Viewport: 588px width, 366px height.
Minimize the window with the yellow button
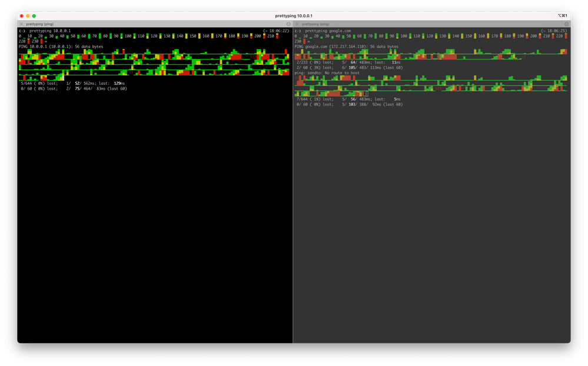pos(28,16)
